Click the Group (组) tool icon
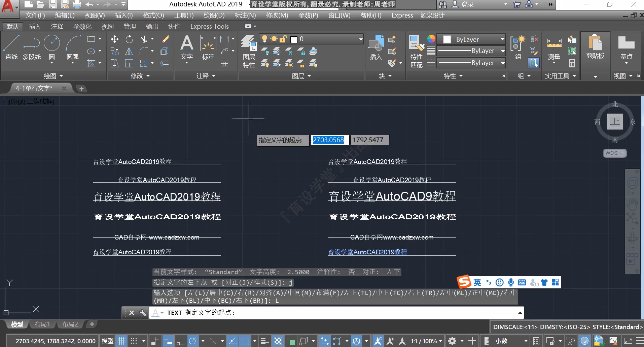Image resolution: width=644 pixels, height=347 pixels. (x=518, y=47)
